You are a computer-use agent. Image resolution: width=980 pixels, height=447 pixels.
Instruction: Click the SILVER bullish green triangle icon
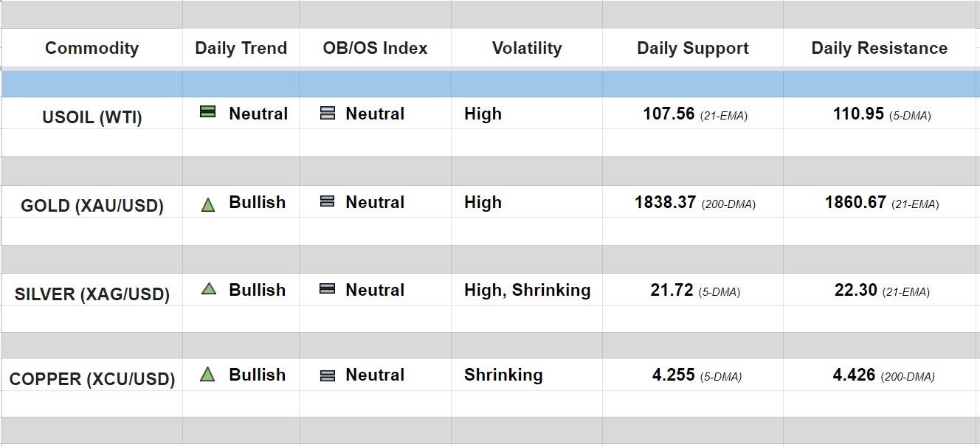click(x=209, y=289)
